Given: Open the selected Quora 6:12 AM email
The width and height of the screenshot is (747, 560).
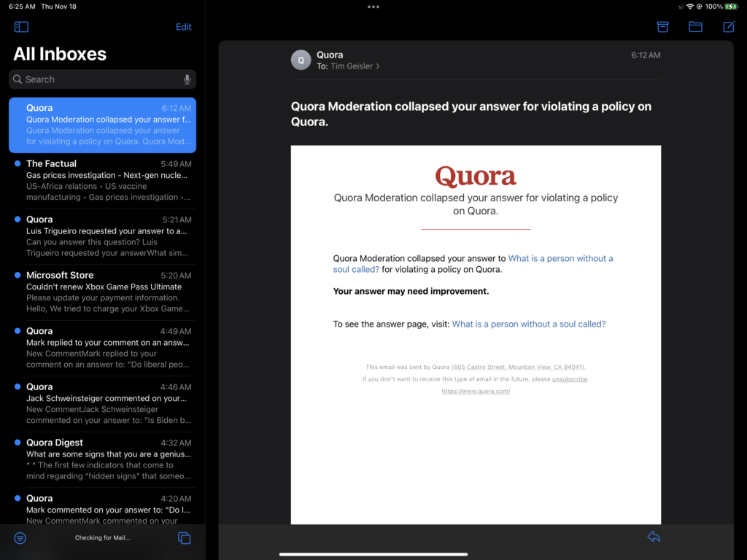Looking at the screenshot, I should tap(102, 125).
